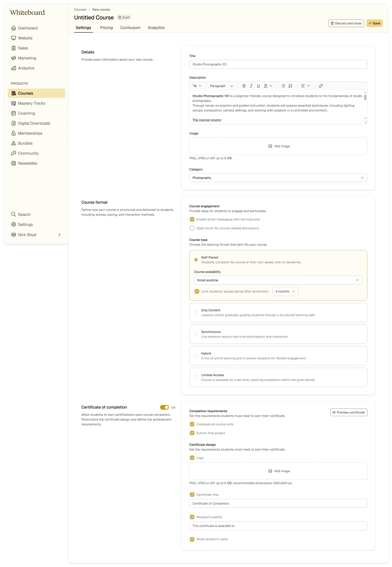
Task: Click the Preview certificate button
Action: tap(349, 412)
